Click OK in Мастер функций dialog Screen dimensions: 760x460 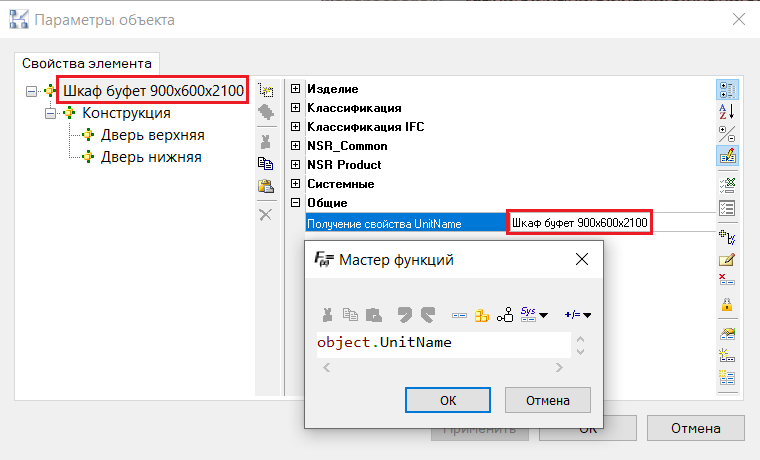coord(448,400)
